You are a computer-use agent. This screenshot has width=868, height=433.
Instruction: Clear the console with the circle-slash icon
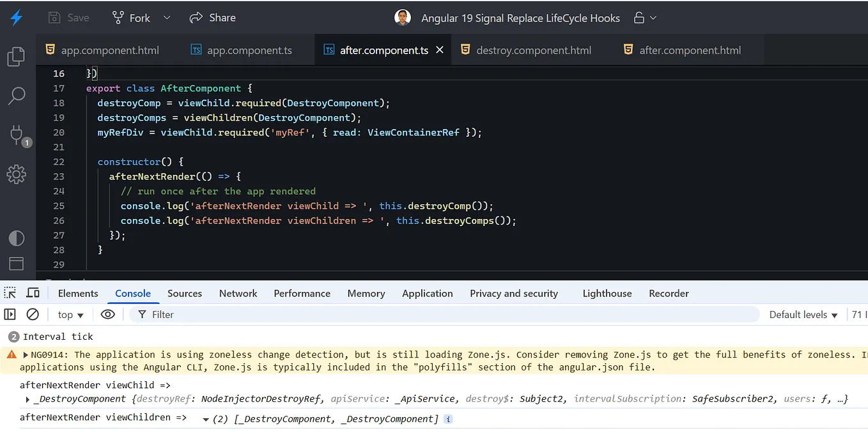click(x=33, y=314)
